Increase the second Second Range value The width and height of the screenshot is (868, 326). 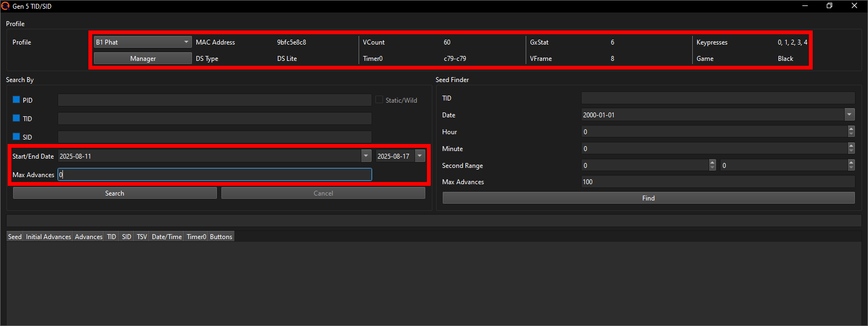click(x=851, y=162)
